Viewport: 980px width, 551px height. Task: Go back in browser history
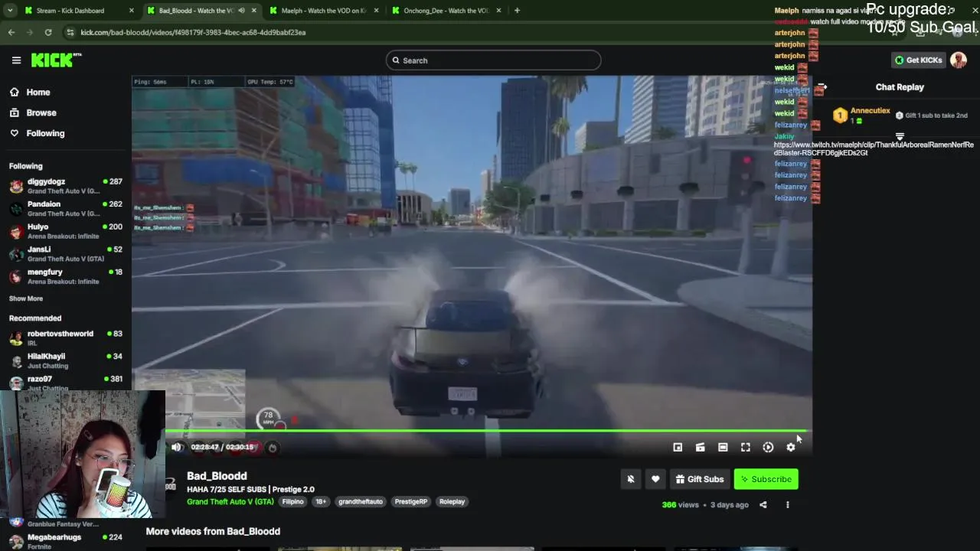(11, 32)
